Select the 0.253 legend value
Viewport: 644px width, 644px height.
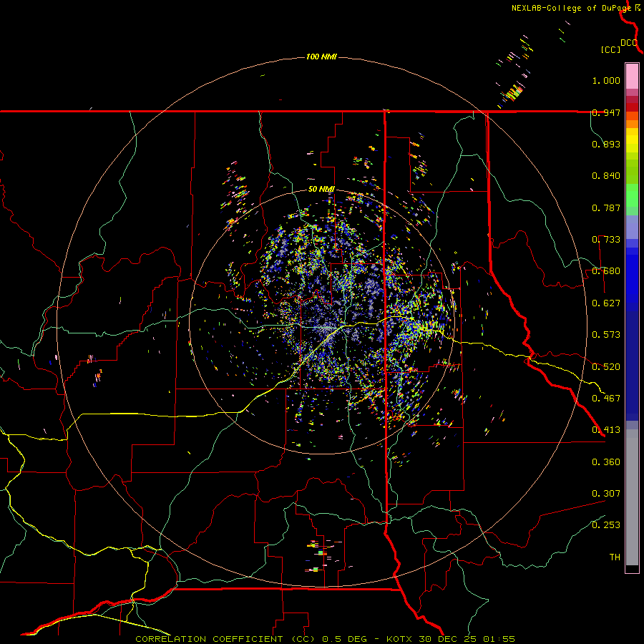(606, 525)
